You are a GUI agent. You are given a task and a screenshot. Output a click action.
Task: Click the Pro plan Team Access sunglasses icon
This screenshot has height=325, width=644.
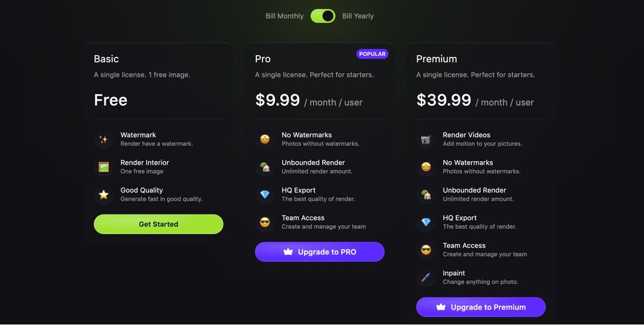tap(265, 222)
